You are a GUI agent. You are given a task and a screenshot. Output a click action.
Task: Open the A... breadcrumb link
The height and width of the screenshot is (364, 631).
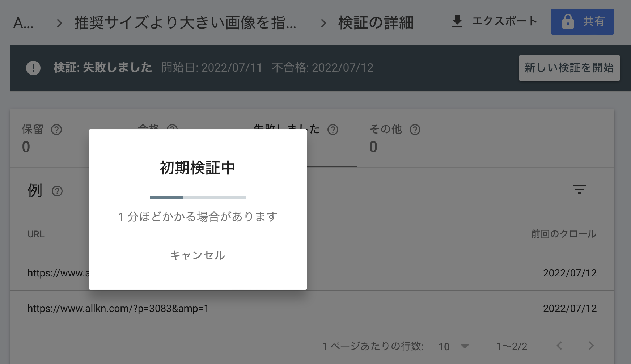23,24
